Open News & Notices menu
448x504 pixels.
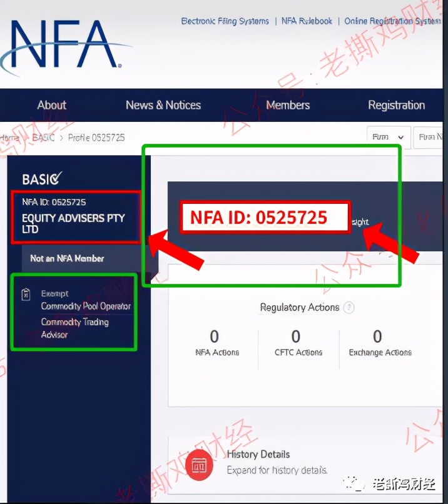pyautogui.click(x=163, y=105)
